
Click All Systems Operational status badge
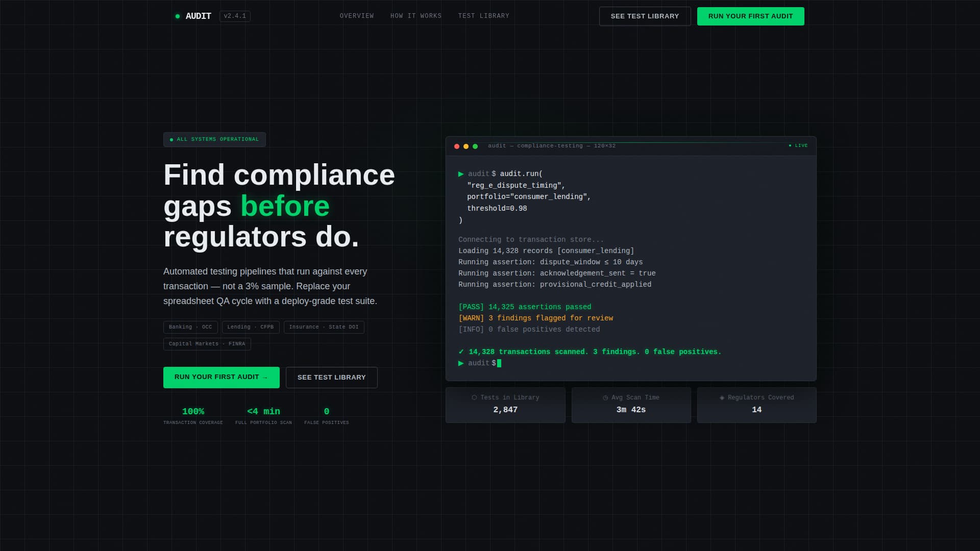[x=214, y=139]
